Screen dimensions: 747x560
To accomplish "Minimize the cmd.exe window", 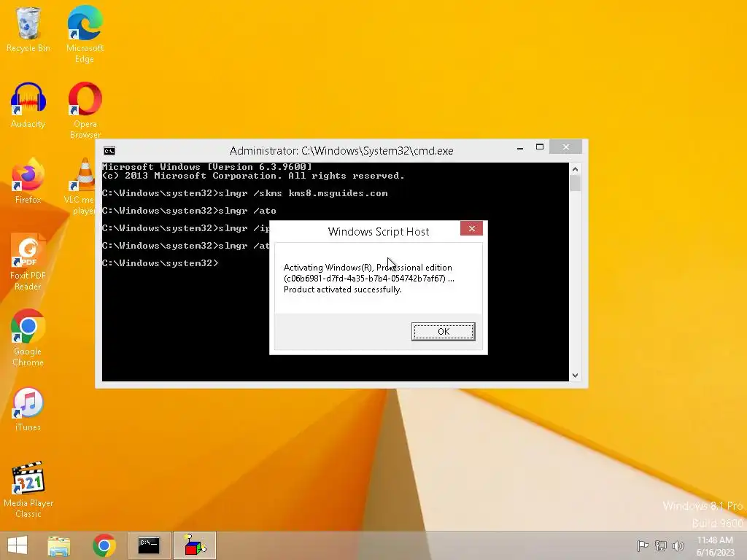I will [x=520, y=147].
